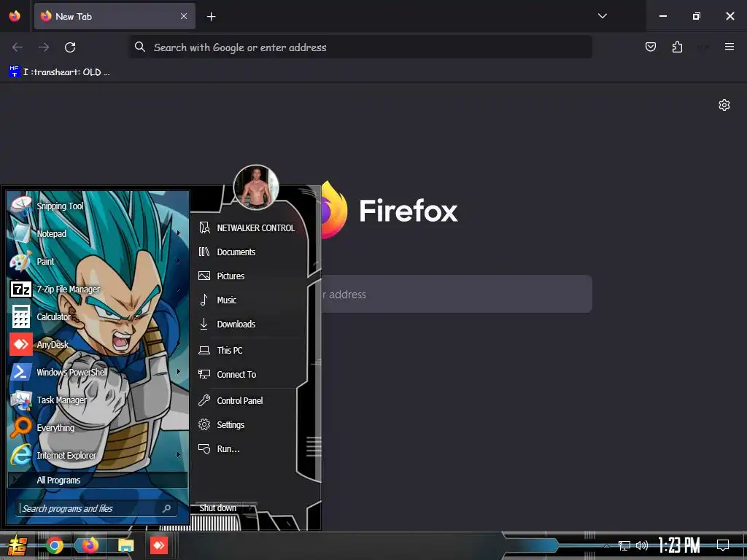This screenshot has height=560, width=747.
Task: Click the 1:23 PM taskbar clock
Action: pyautogui.click(x=679, y=545)
